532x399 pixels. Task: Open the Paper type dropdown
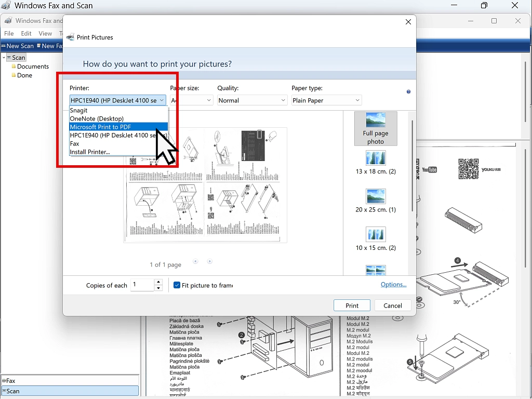326,100
